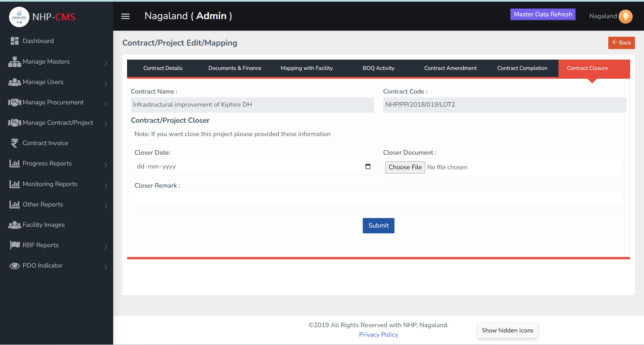Expand the Manage Masters submenu arrow
The height and width of the screenshot is (345, 644).
106,63
